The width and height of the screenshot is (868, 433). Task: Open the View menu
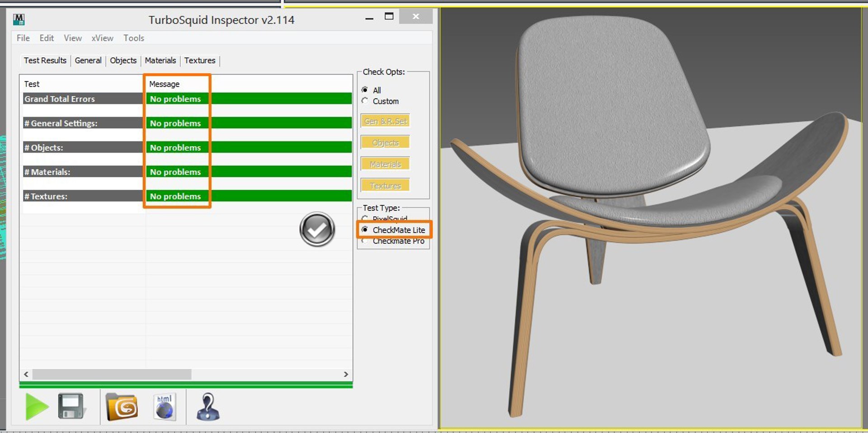coord(73,38)
